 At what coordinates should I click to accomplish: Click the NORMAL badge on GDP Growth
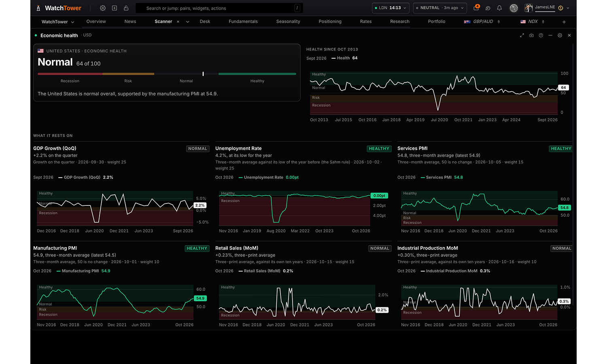click(197, 149)
